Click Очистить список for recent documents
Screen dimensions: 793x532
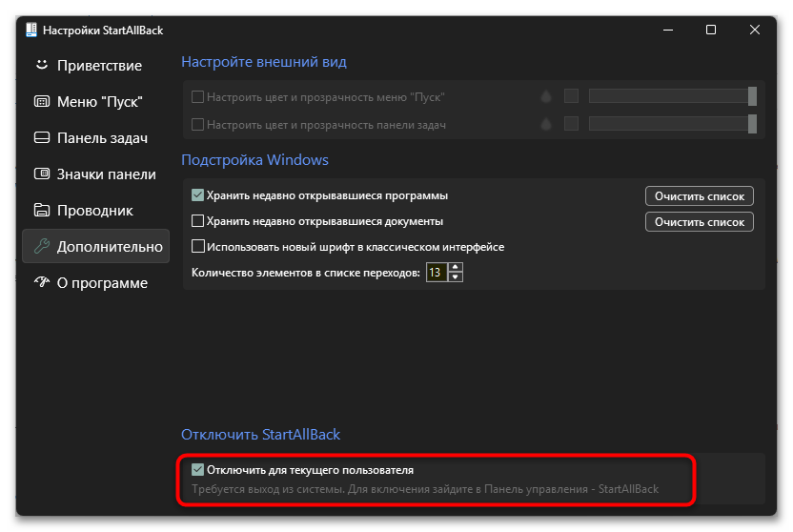pyautogui.click(x=700, y=222)
